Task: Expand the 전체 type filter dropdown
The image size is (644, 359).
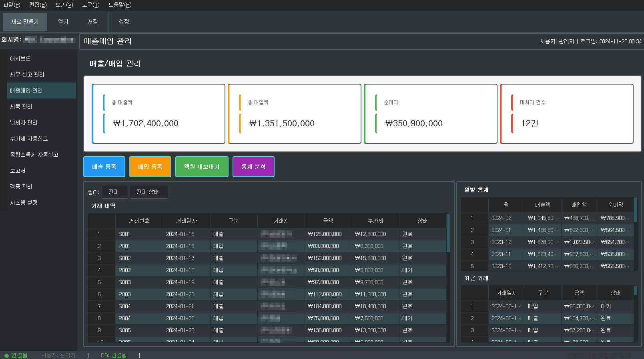Action: (114, 192)
